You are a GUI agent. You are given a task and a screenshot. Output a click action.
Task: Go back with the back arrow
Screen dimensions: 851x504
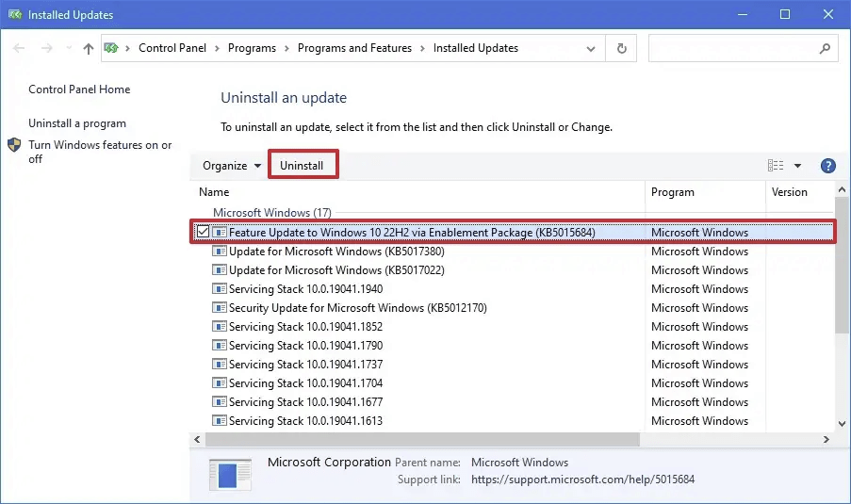(x=19, y=48)
